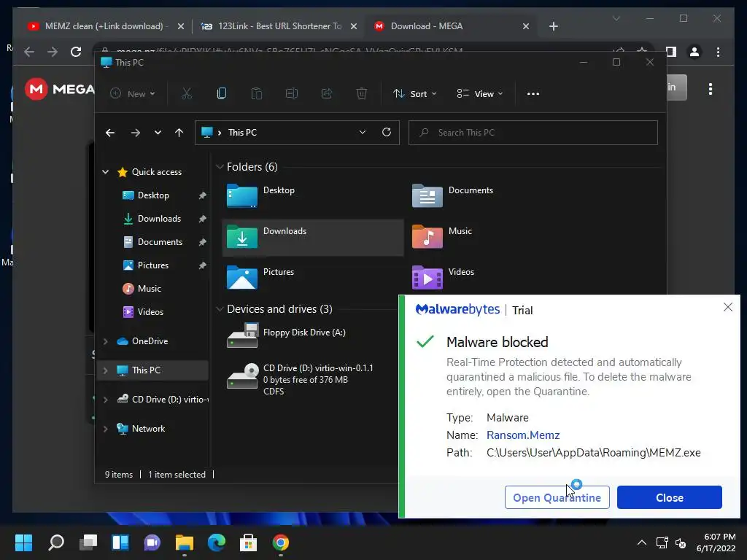Open Task View from taskbar

tap(88, 542)
